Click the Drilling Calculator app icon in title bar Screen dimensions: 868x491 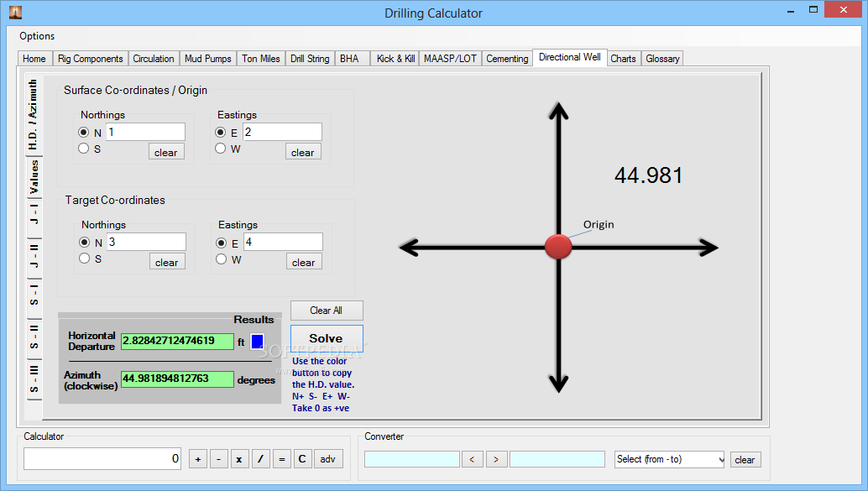point(15,12)
